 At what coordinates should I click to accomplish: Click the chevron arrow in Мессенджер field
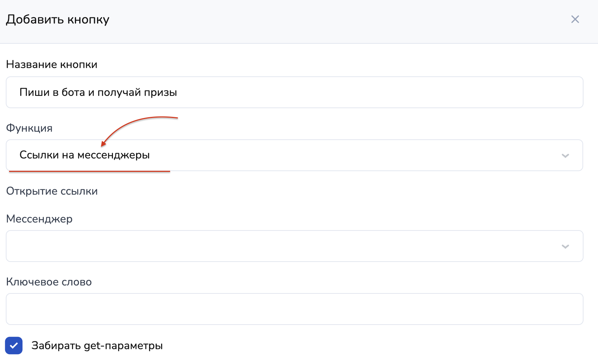(x=565, y=246)
